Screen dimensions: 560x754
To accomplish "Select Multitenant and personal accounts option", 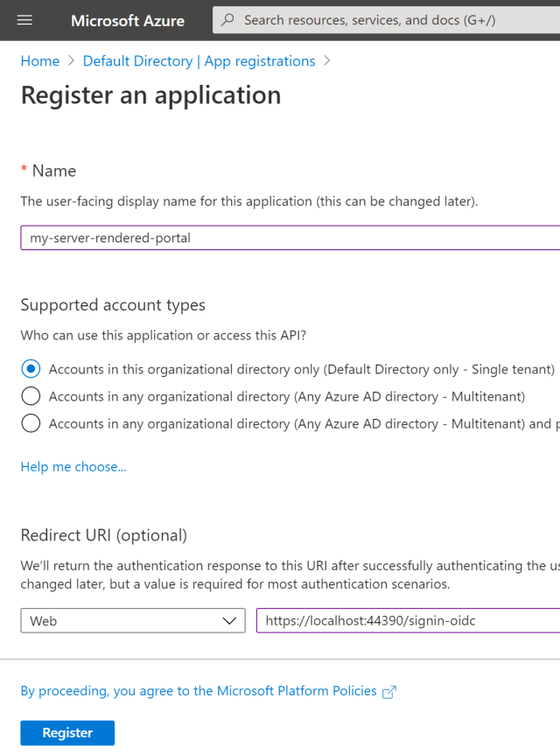I will (31, 423).
